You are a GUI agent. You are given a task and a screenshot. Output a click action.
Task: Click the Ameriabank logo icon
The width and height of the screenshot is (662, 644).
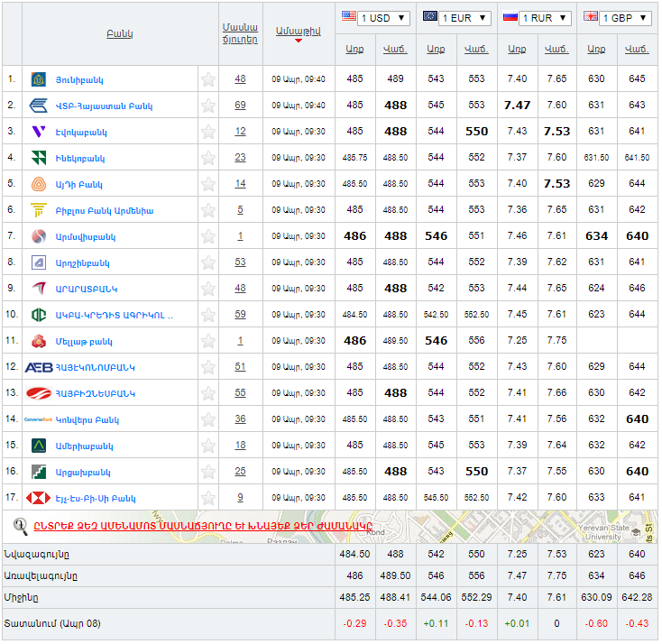click(x=39, y=446)
